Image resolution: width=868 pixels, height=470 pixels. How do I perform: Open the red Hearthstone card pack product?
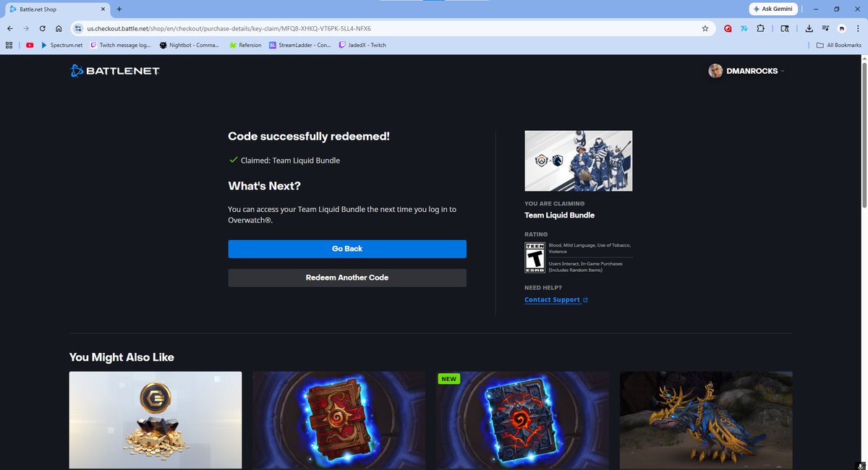pos(339,420)
